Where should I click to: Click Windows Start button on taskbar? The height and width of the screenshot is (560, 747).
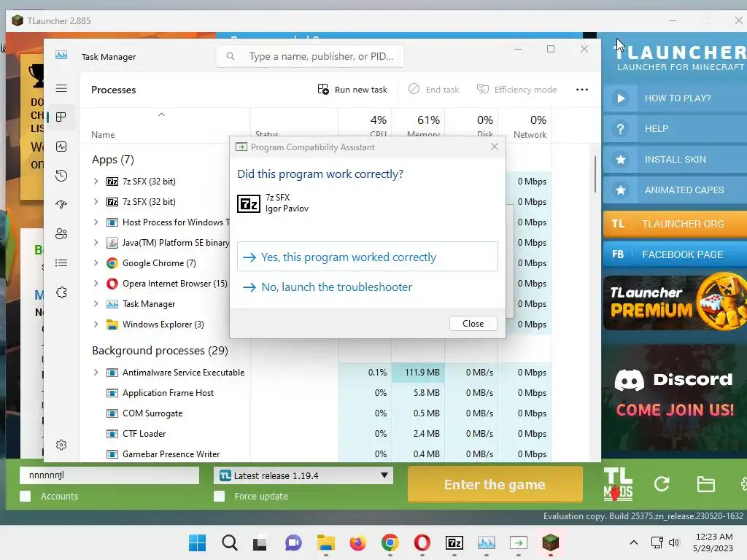point(197,542)
